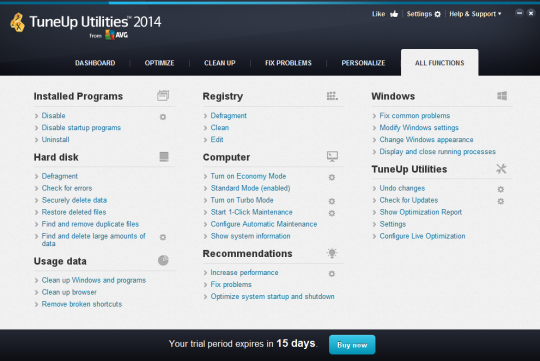
Task: Click the Windows logo section icon
Action: (502, 96)
